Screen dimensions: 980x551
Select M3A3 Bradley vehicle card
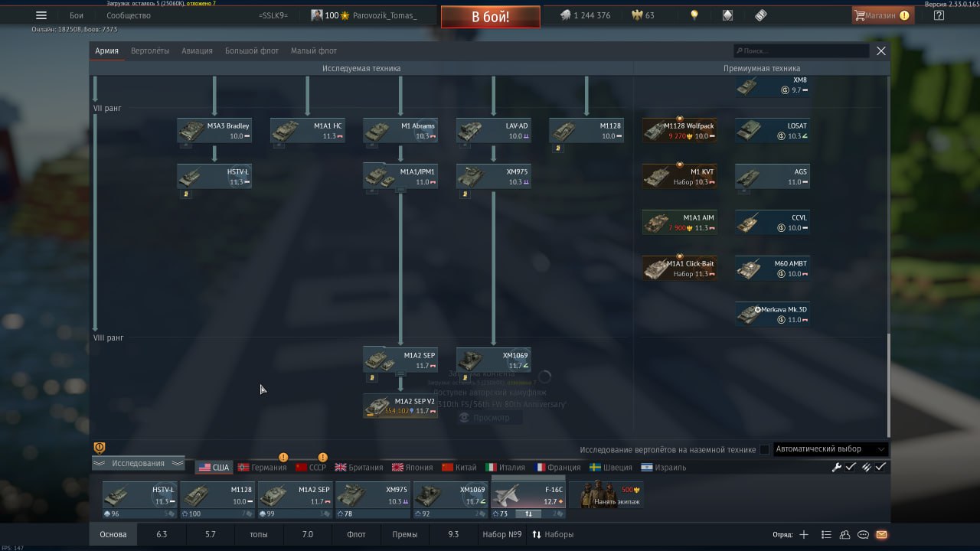pyautogui.click(x=214, y=130)
